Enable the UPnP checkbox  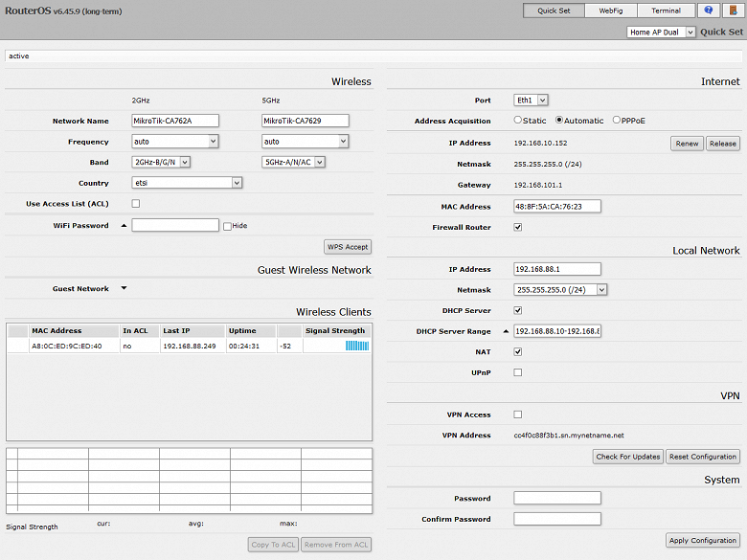click(x=518, y=372)
